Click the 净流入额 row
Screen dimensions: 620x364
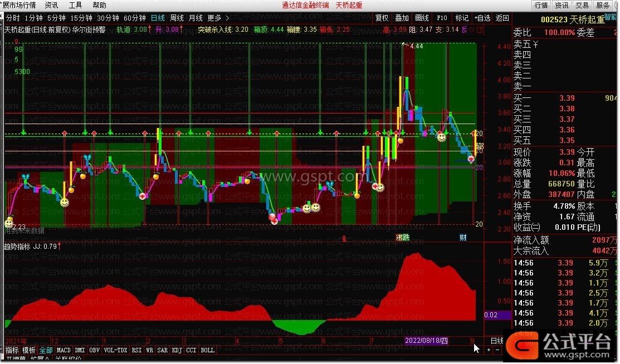click(565, 240)
